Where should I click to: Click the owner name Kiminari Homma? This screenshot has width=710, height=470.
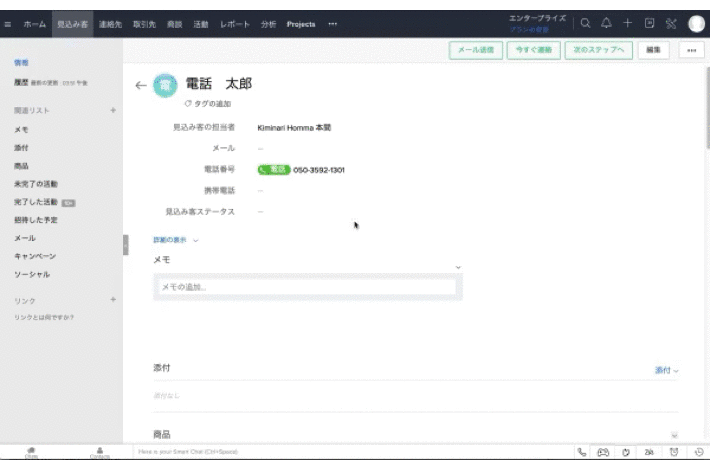[294, 128]
